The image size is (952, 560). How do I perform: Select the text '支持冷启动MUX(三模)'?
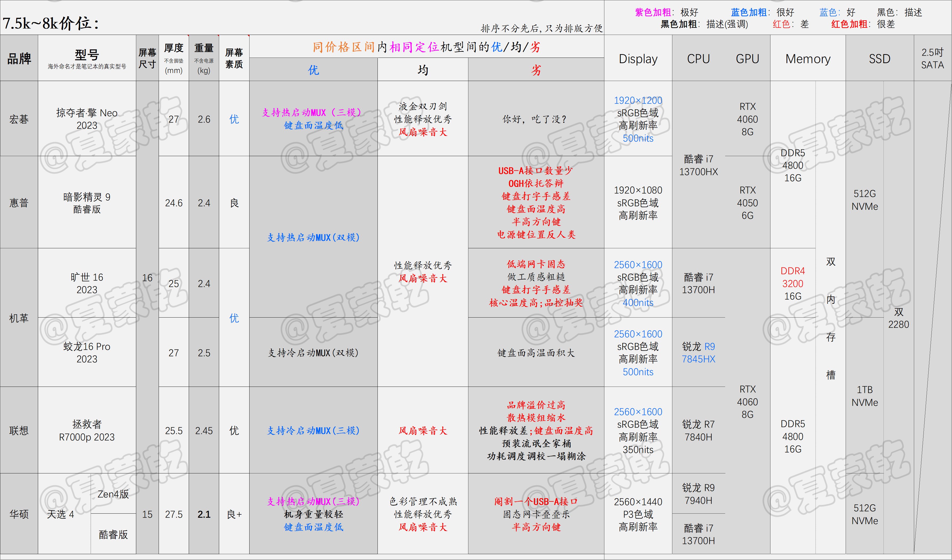[313, 431]
